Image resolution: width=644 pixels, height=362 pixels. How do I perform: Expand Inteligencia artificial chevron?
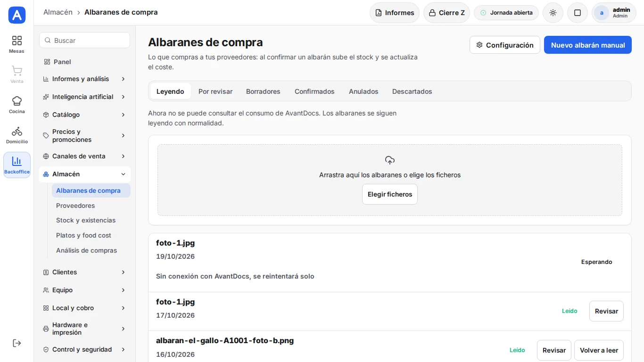coord(123,97)
